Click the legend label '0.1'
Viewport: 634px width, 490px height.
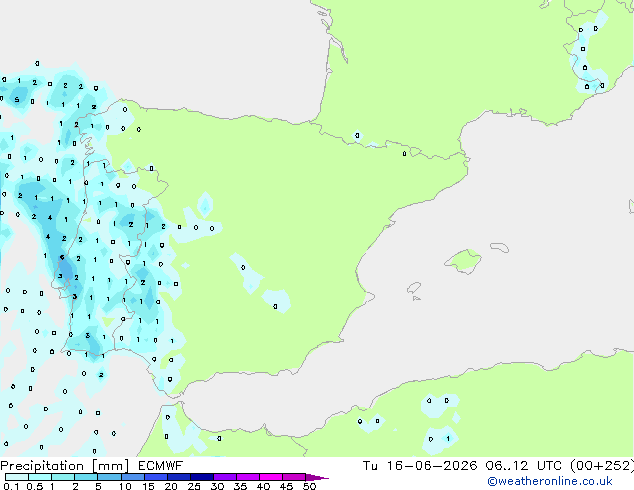11,486
